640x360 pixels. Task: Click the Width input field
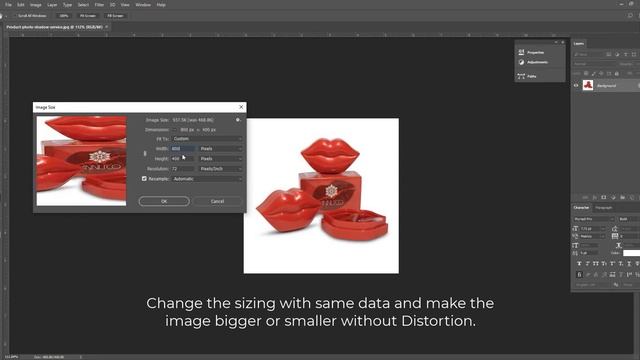point(182,149)
